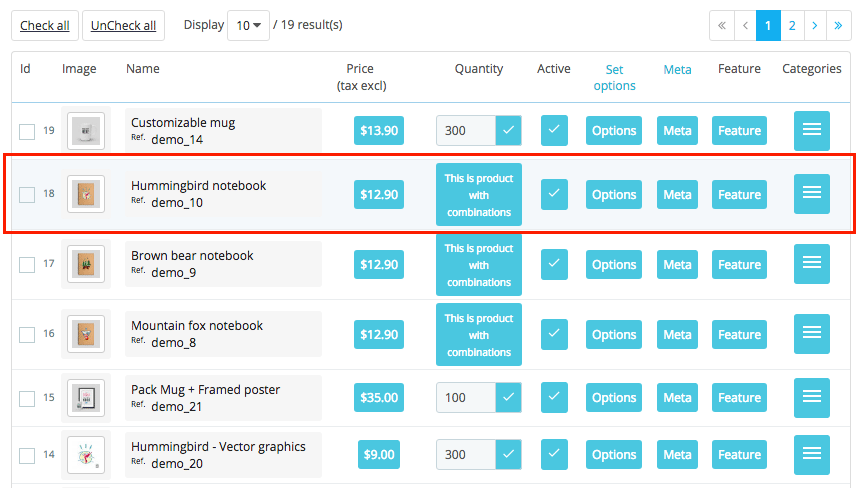
Task: Switch to page 2 of results
Action: (792, 25)
